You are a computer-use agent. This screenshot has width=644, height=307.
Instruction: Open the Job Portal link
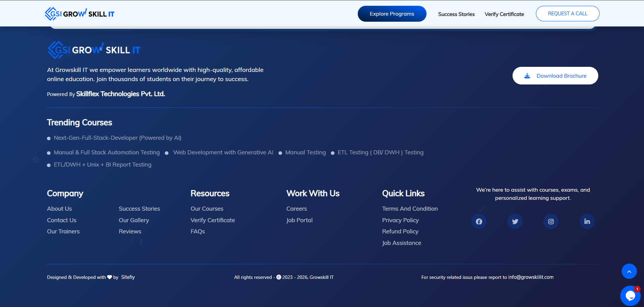[x=299, y=220]
